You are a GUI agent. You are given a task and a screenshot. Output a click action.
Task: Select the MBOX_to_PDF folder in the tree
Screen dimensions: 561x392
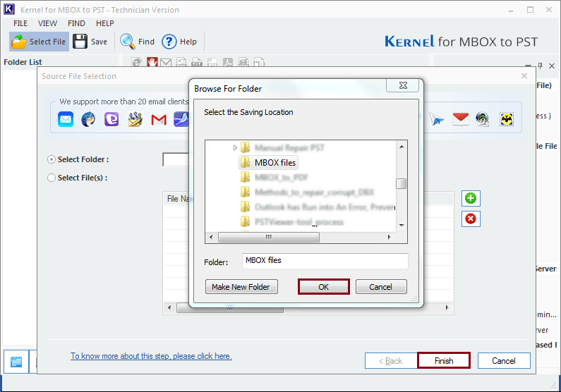point(282,177)
